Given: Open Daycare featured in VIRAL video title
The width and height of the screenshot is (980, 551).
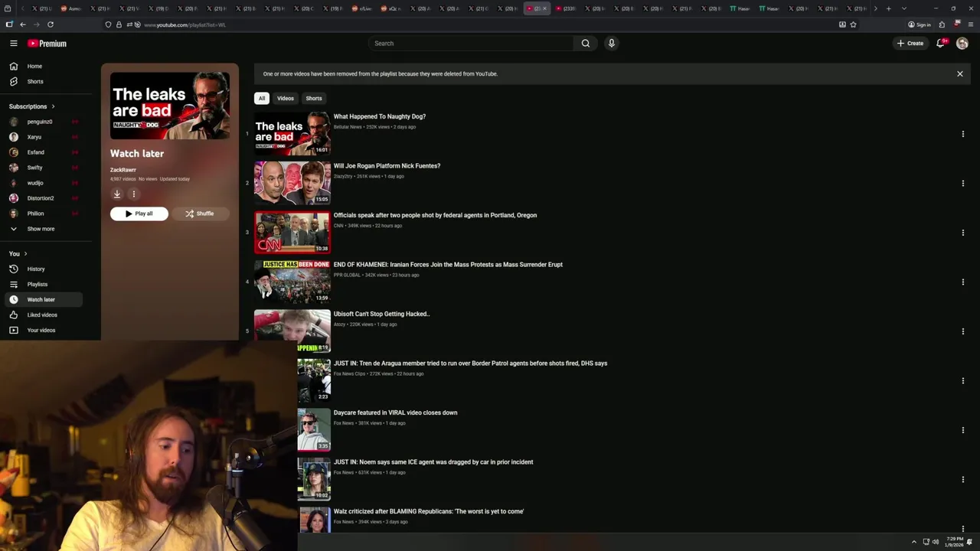Looking at the screenshot, I should 395,412.
